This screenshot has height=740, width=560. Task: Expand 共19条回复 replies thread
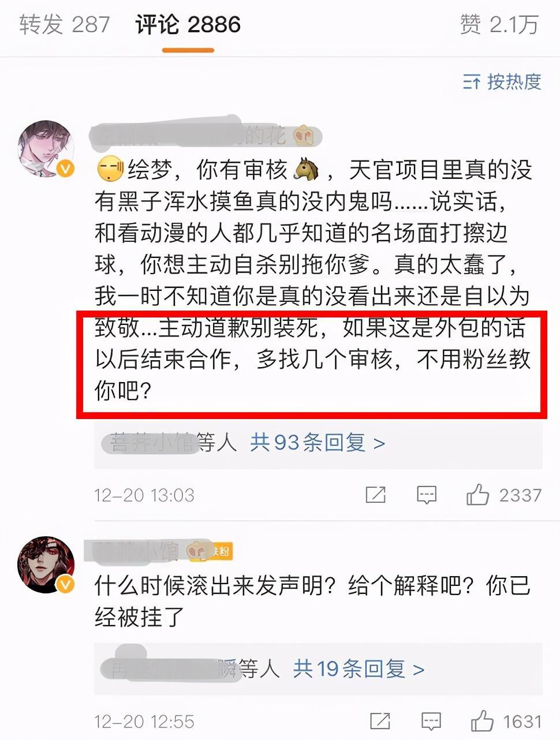click(359, 669)
